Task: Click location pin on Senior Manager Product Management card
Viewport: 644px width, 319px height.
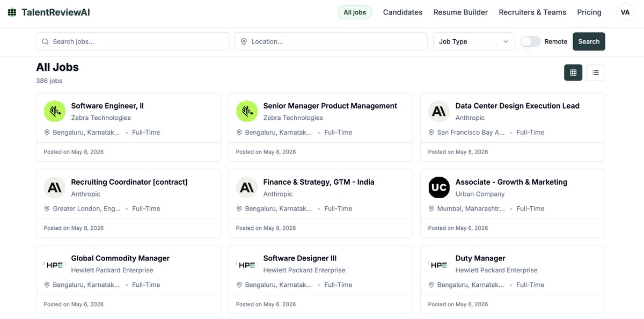Action: [239, 132]
